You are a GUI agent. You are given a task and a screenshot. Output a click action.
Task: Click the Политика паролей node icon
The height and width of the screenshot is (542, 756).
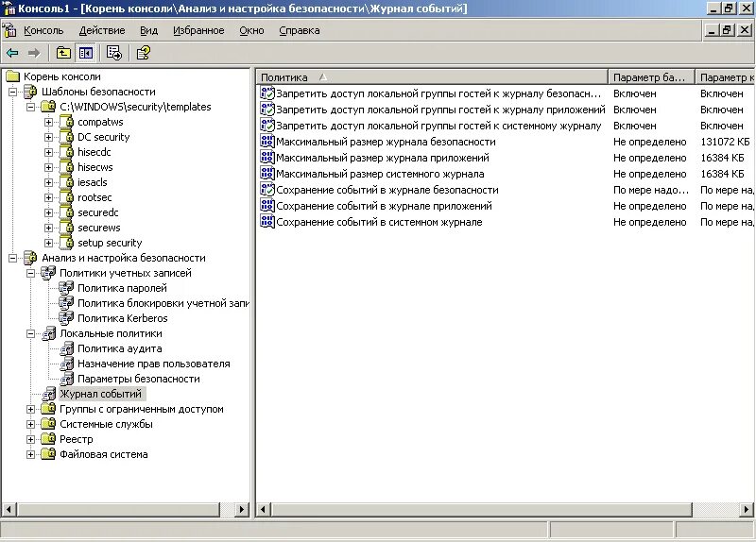point(66,288)
